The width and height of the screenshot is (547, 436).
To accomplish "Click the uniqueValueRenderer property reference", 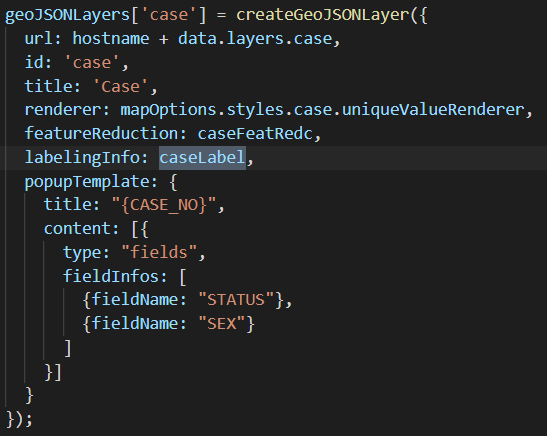I will [433, 110].
